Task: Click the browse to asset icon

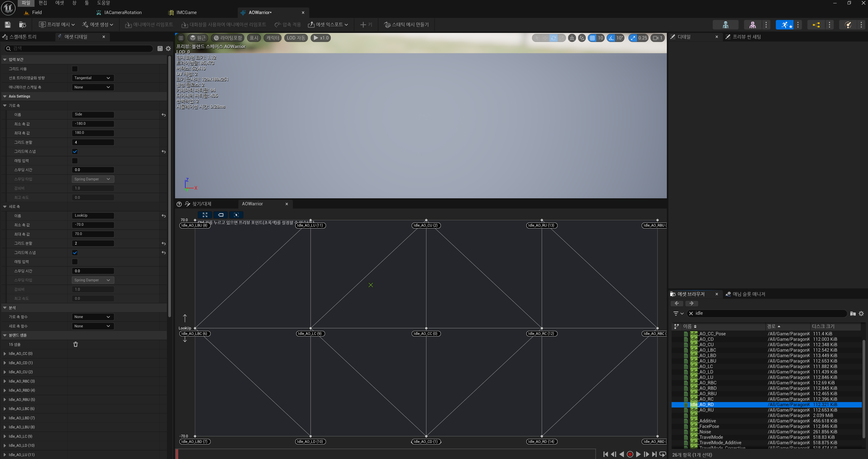Action: pos(22,25)
